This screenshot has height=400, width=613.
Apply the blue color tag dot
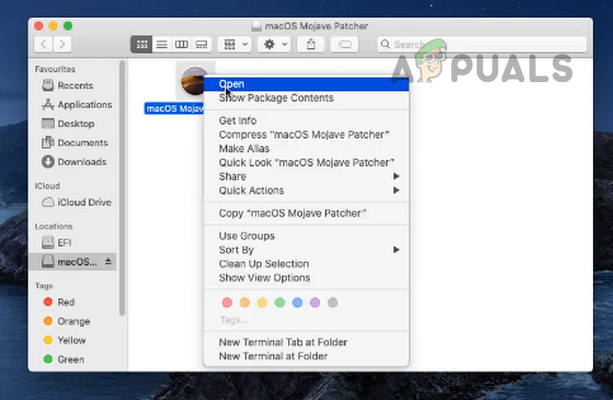tap(298, 302)
